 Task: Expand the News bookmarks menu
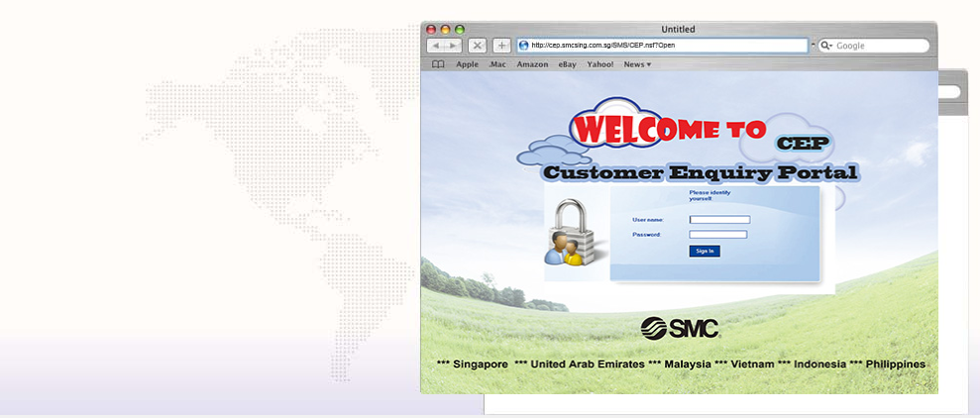(637, 64)
